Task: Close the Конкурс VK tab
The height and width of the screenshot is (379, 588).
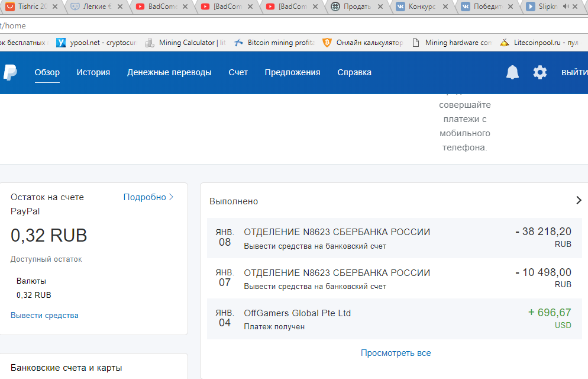Action: tap(445, 7)
